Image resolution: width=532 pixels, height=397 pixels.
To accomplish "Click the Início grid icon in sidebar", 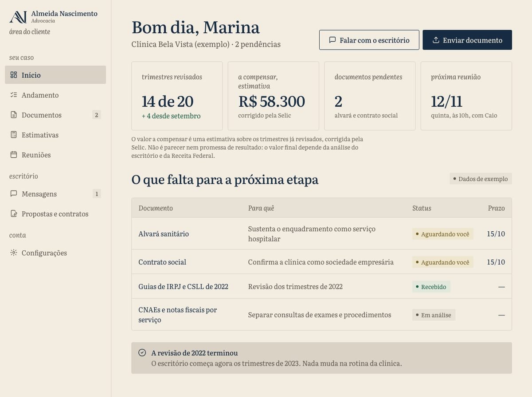I will pyautogui.click(x=14, y=75).
